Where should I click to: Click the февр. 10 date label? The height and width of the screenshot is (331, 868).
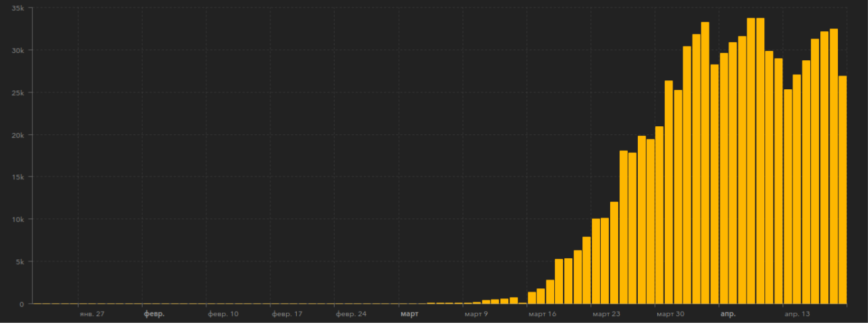[x=223, y=313]
